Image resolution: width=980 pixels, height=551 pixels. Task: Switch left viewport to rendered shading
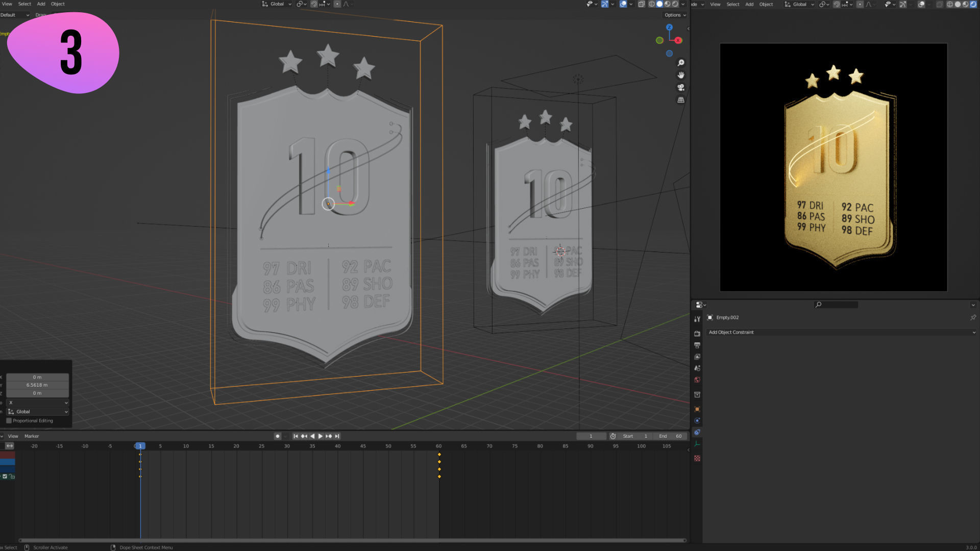point(675,4)
